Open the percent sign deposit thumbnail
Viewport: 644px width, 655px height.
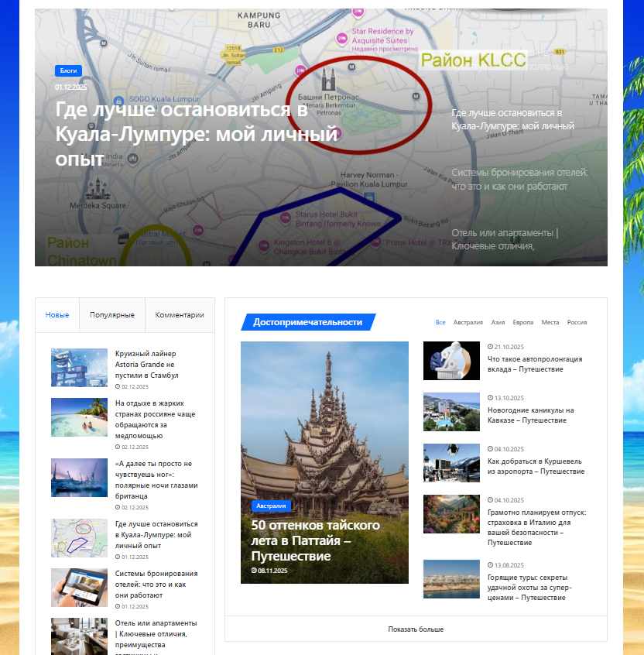click(x=451, y=361)
